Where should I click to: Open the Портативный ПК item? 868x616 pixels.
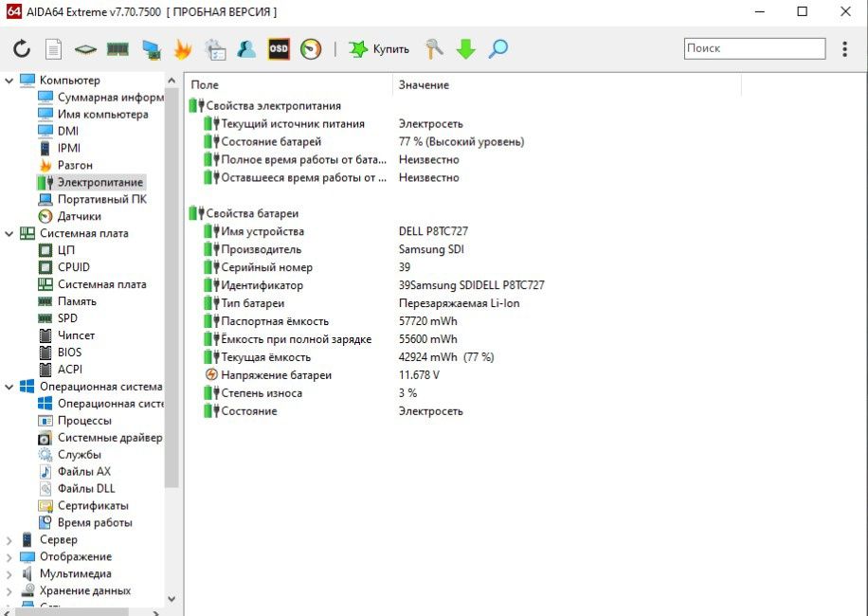click(x=93, y=199)
